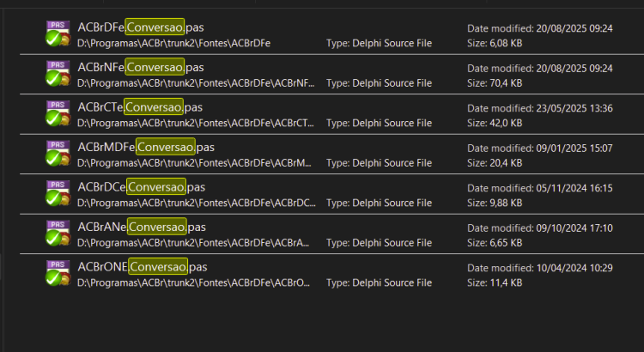The width and height of the screenshot is (644, 352).
Task: Click the file name ACBrANe.Conversao.pas
Action: [x=142, y=227]
